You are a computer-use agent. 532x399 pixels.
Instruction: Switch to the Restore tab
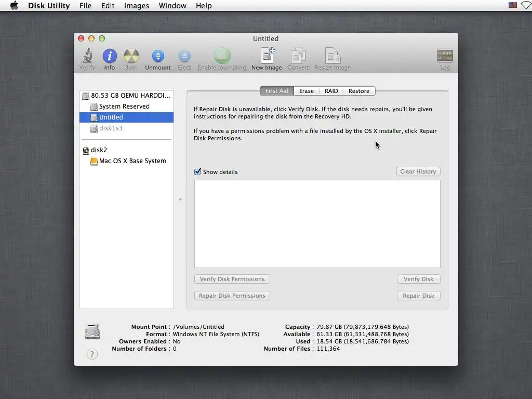point(359,91)
